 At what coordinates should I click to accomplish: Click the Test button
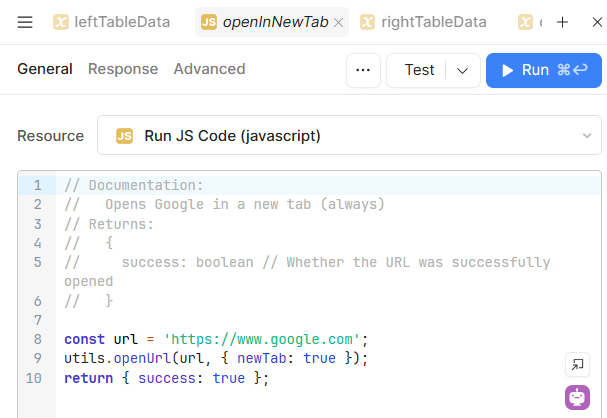click(x=419, y=70)
